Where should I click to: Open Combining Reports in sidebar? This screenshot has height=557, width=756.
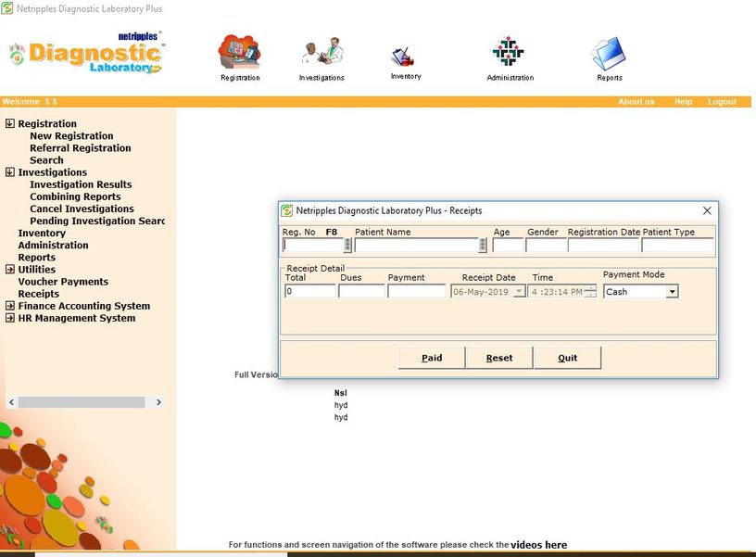click(75, 196)
